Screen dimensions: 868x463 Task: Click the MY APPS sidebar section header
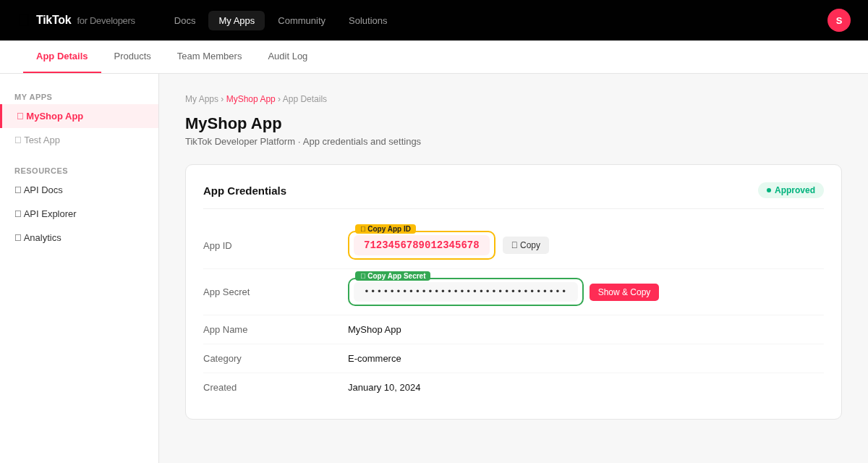tap(33, 97)
